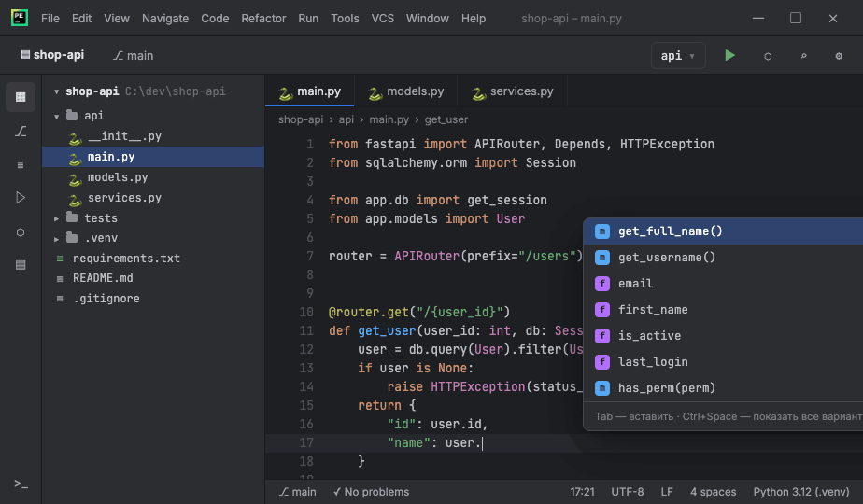Screen dimensions: 863x504
Task: Open the View menu
Action: 117,18
